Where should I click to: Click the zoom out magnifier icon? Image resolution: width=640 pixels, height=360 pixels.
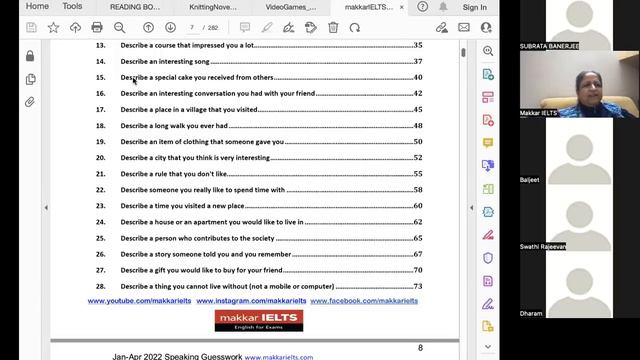pyautogui.click(x=119, y=28)
